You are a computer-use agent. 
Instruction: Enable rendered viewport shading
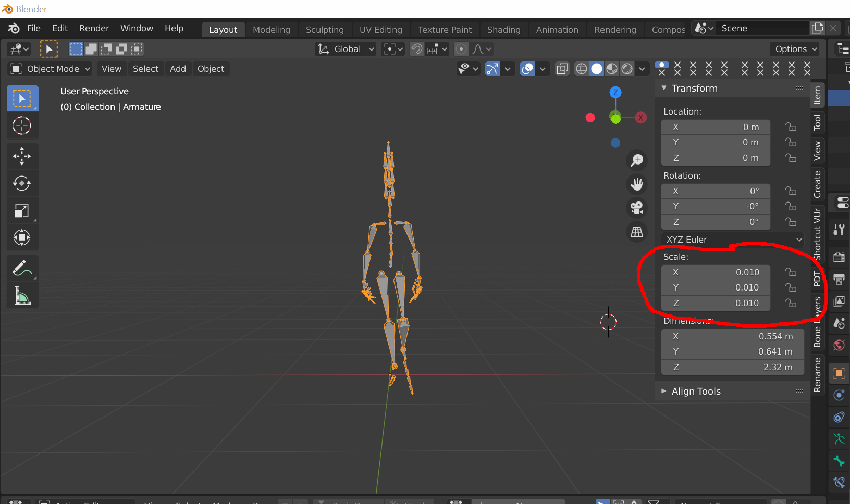(627, 68)
